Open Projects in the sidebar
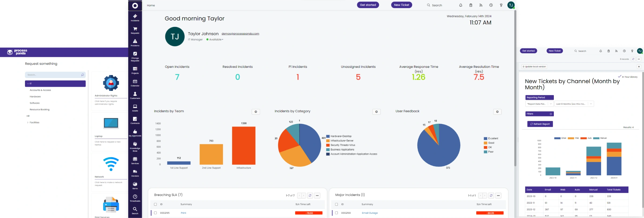The width and height of the screenshot is (644, 218). (135, 70)
